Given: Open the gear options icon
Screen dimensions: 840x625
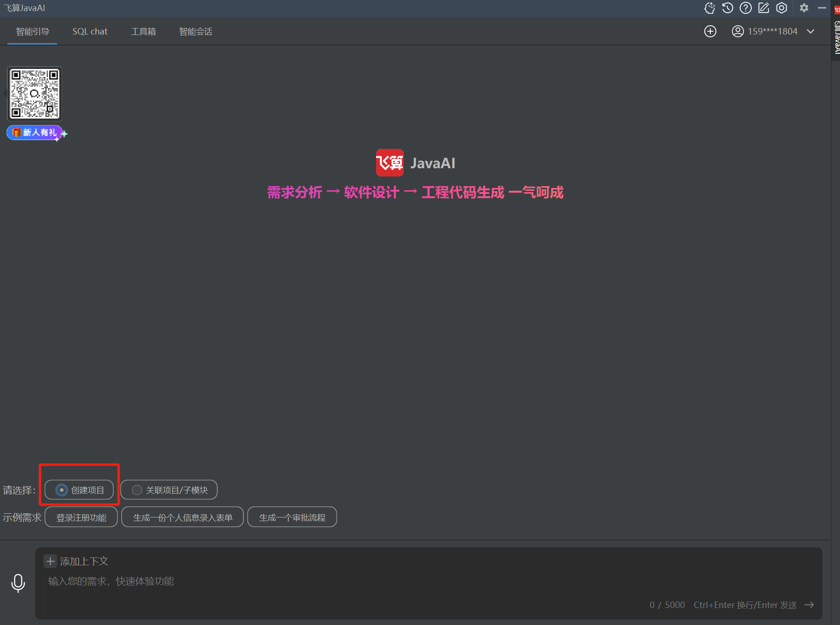Looking at the screenshot, I should coord(804,8).
